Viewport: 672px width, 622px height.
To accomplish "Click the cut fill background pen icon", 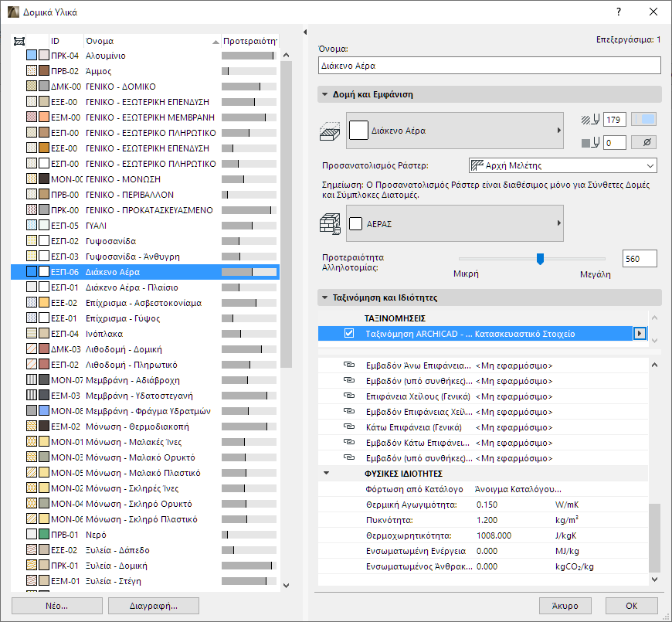I will 591,143.
